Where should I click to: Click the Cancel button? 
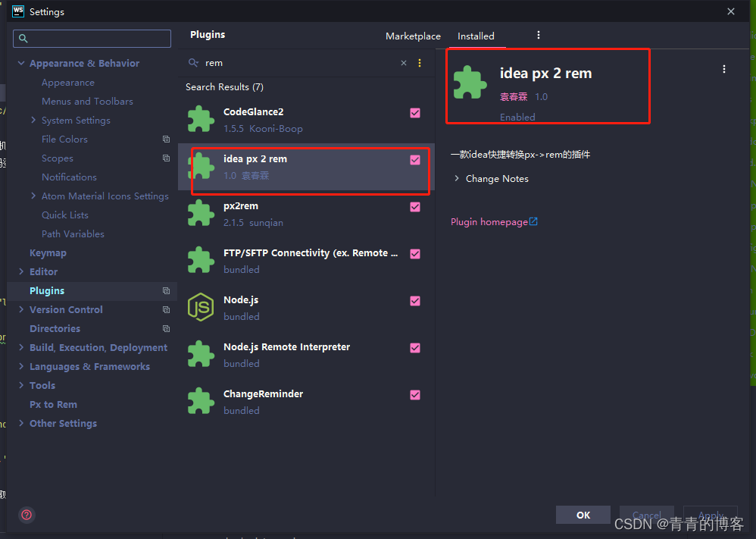point(647,515)
